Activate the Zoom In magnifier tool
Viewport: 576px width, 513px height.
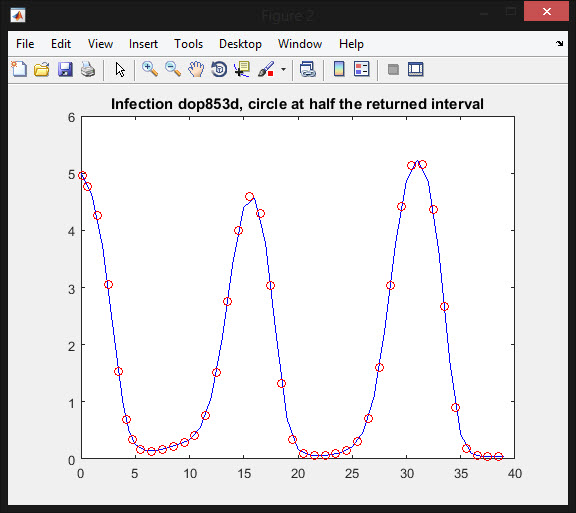pyautogui.click(x=150, y=69)
